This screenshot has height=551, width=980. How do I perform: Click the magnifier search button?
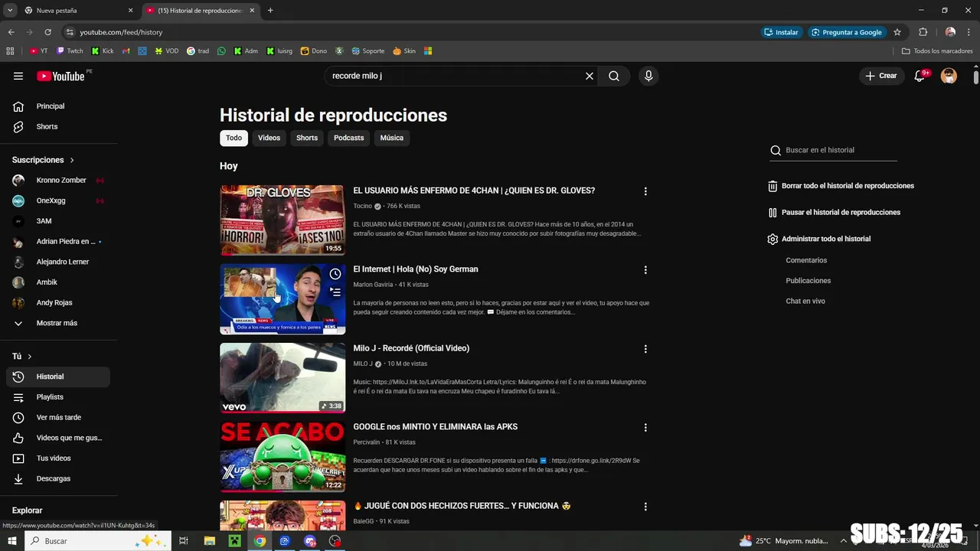click(614, 76)
